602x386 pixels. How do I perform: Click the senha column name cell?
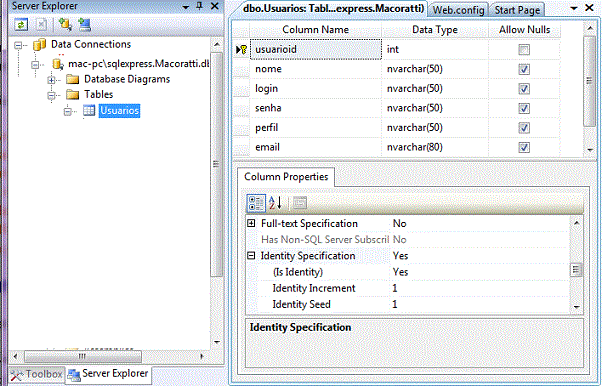(x=316, y=108)
